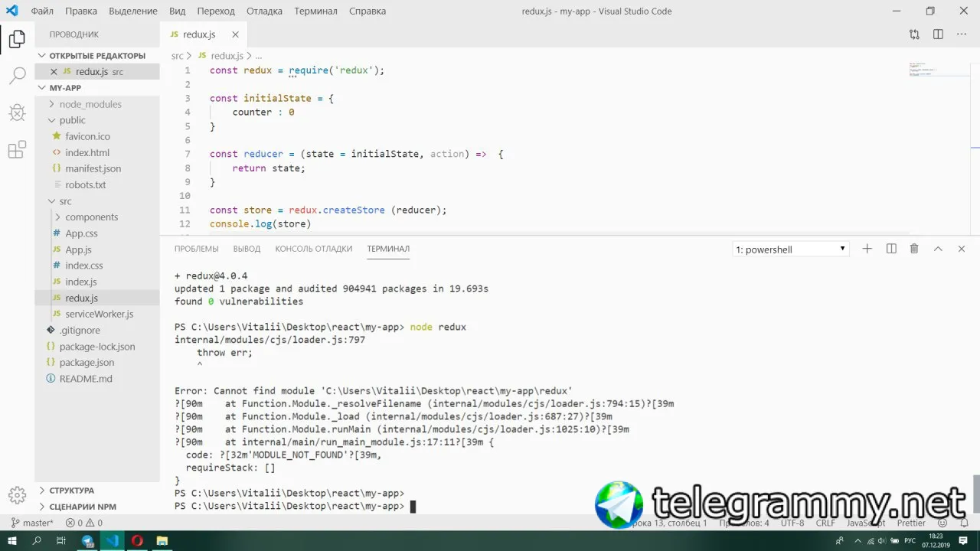The width and height of the screenshot is (980, 551).
Task: Open Task View on the taskbar
Action: [61, 540]
